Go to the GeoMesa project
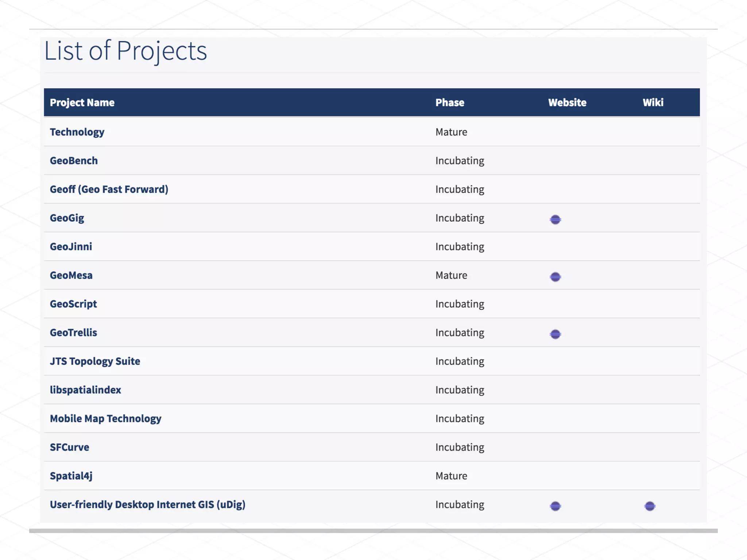The width and height of the screenshot is (747, 560). pos(71,275)
